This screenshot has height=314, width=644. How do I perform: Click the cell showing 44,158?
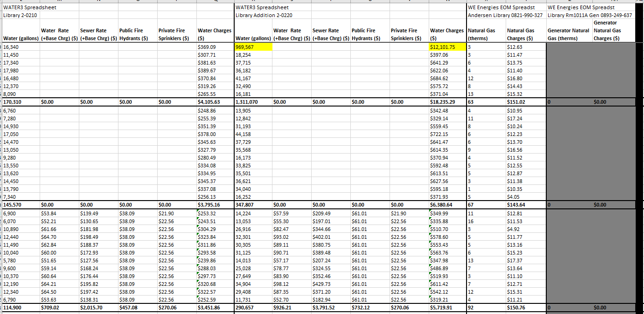point(254,134)
